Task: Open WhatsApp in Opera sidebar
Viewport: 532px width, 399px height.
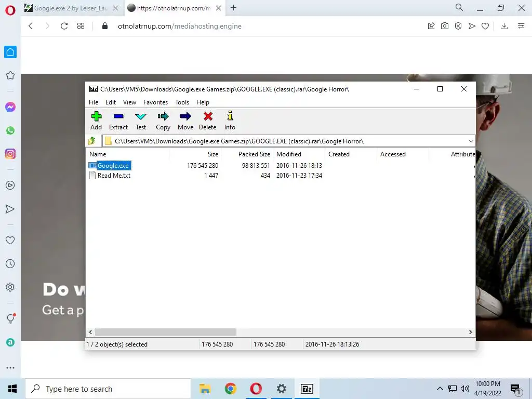Action: (10, 130)
